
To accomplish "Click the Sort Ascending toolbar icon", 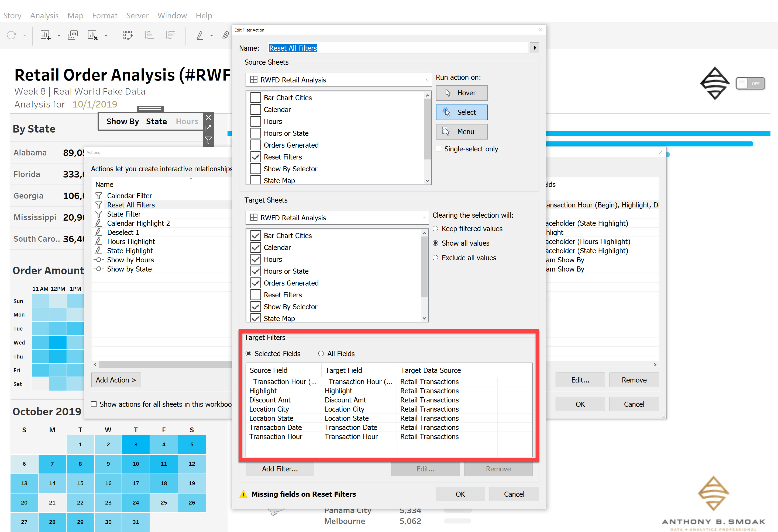I will click(150, 35).
